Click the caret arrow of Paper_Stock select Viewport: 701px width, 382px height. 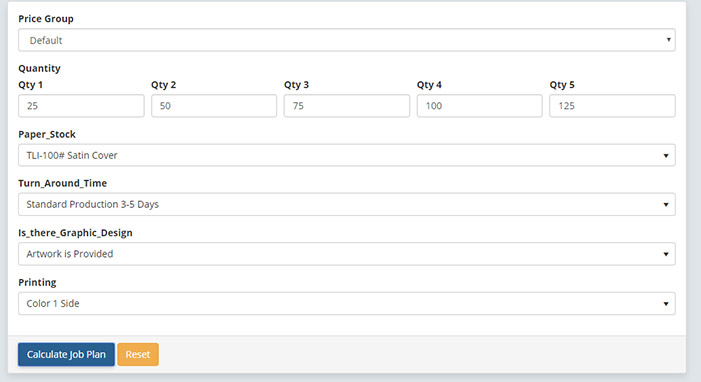[x=666, y=156]
